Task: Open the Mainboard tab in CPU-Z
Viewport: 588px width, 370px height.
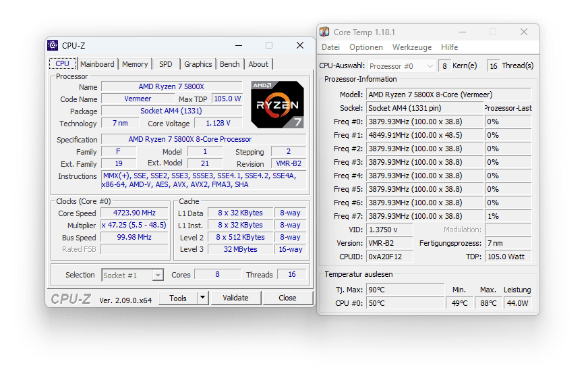Action: (x=97, y=64)
